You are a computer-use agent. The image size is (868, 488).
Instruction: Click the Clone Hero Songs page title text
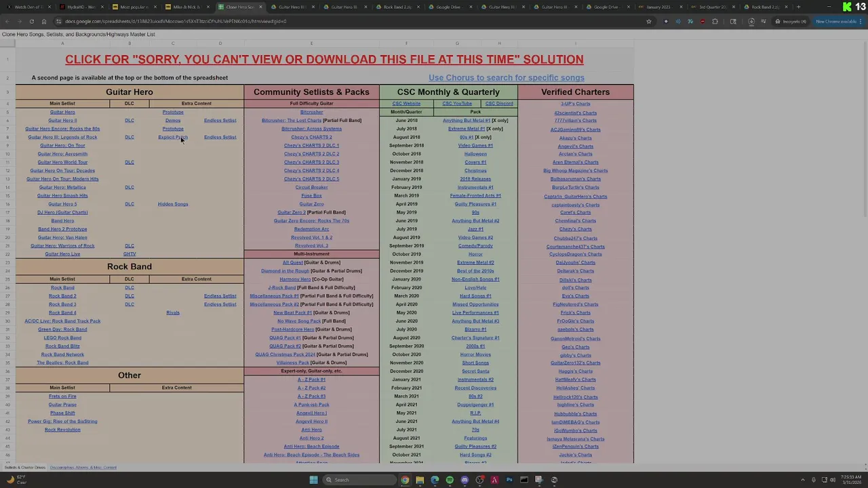point(79,35)
